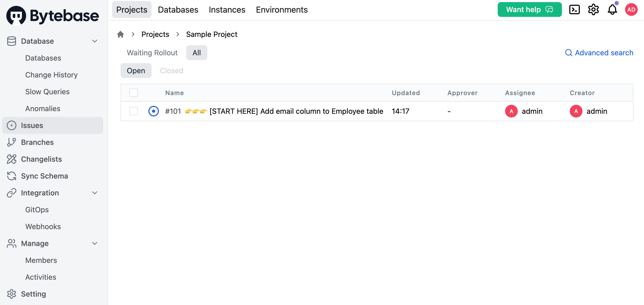This screenshot has height=305, width=644.
Task: Open the SQL Editor terminal icon
Action: pyautogui.click(x=574, y=10)
